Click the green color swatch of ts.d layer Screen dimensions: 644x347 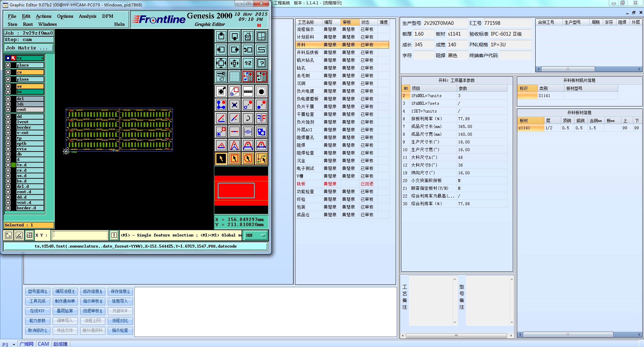[x=13, y=165]
